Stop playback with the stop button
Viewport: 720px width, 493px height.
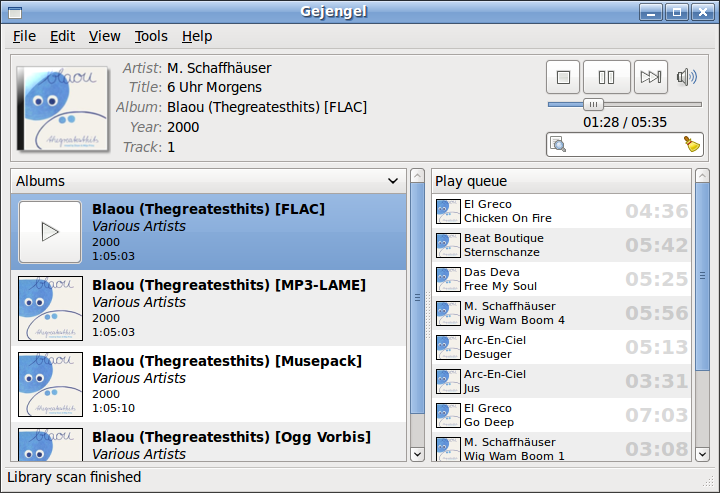(563, 77)
